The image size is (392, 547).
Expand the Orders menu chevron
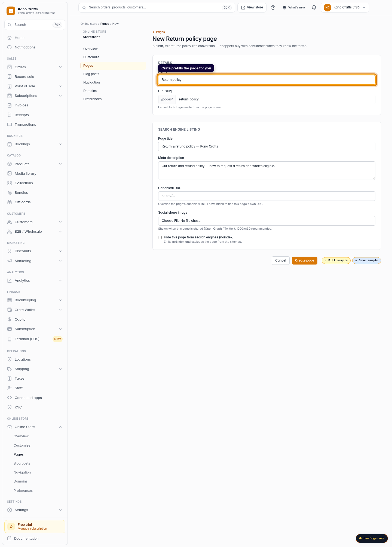click(60, 67)
